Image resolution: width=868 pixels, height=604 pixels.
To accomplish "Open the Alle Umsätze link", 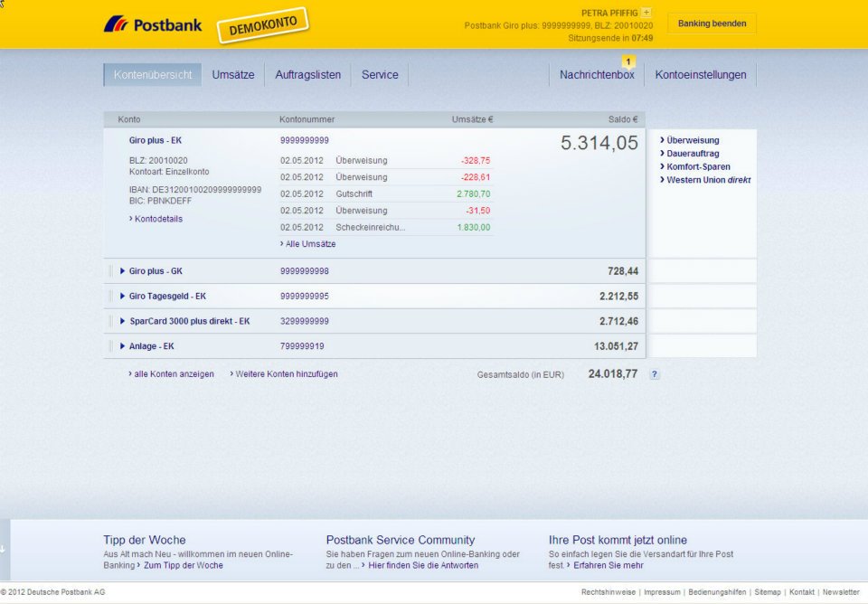I will coord(307,243).
